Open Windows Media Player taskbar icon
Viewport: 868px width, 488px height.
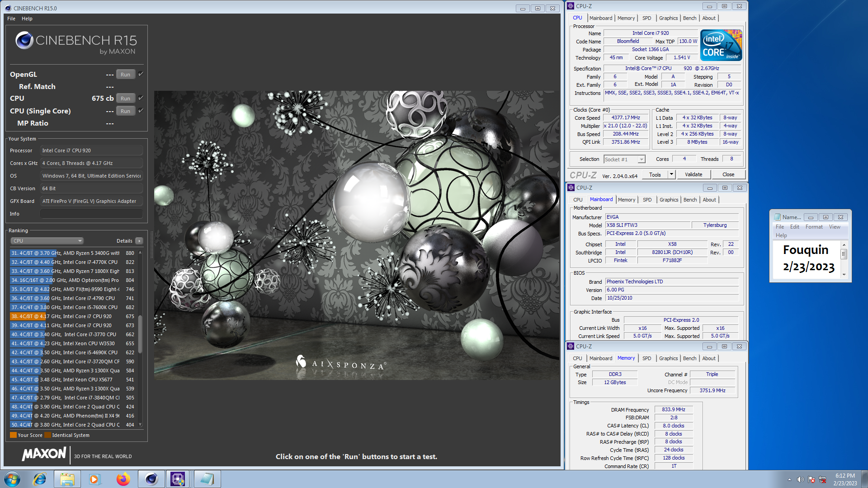coord(94,479)
